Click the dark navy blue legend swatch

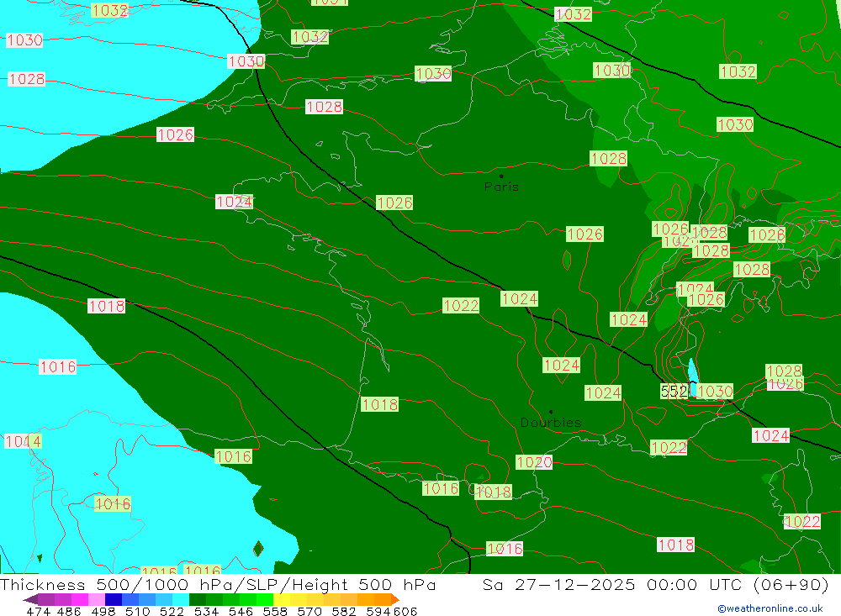click(x=114, y=599)
